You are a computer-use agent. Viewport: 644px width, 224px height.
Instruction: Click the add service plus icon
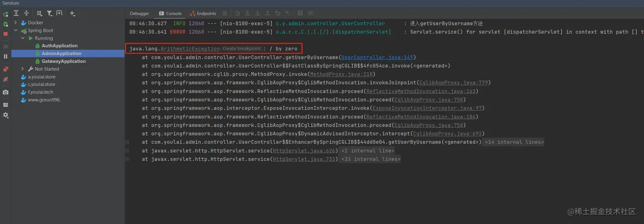72,14
